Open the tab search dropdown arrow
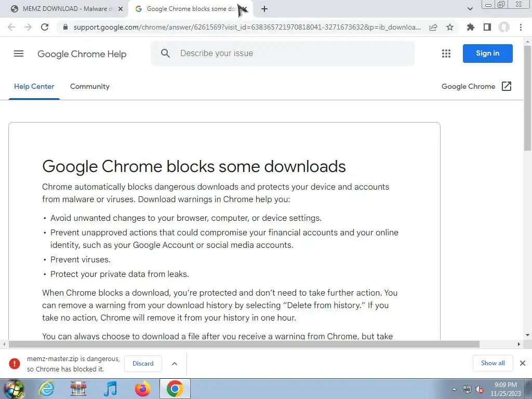532x399 pixels. tap(470, 9)
